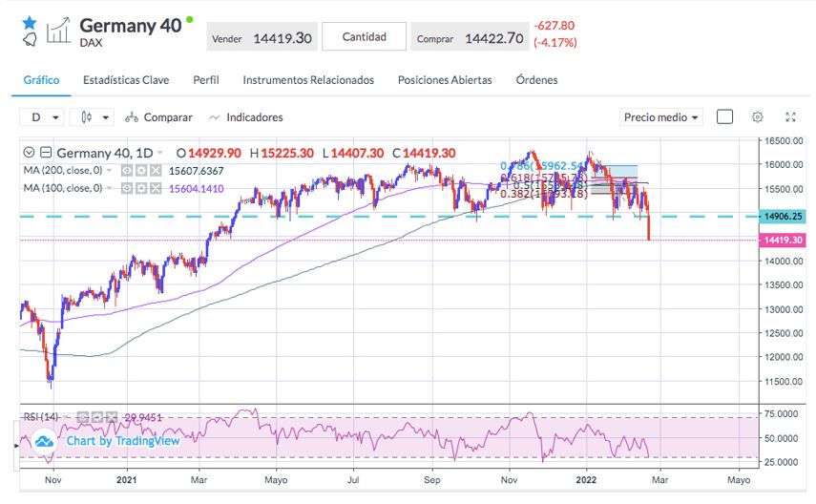Click the low price L 14407.30

coord(353,153)
